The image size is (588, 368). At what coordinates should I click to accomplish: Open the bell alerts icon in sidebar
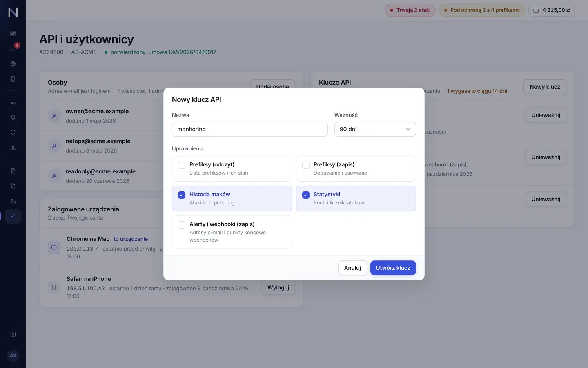coord(13,117)
